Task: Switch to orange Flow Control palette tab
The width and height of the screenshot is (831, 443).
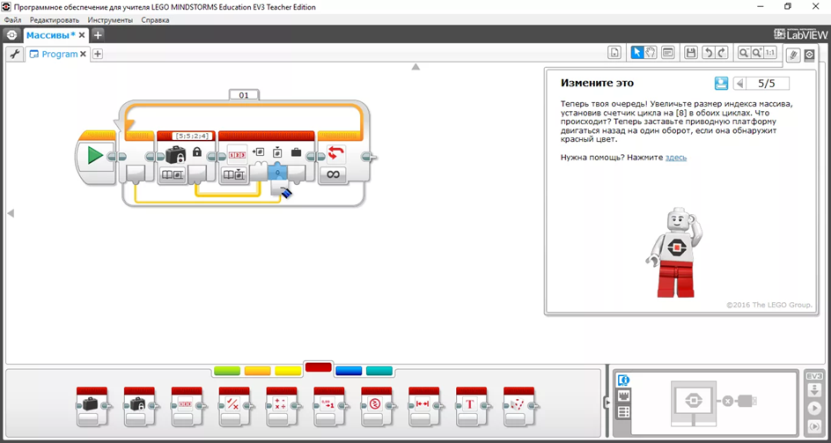Action: pos(257,371)
